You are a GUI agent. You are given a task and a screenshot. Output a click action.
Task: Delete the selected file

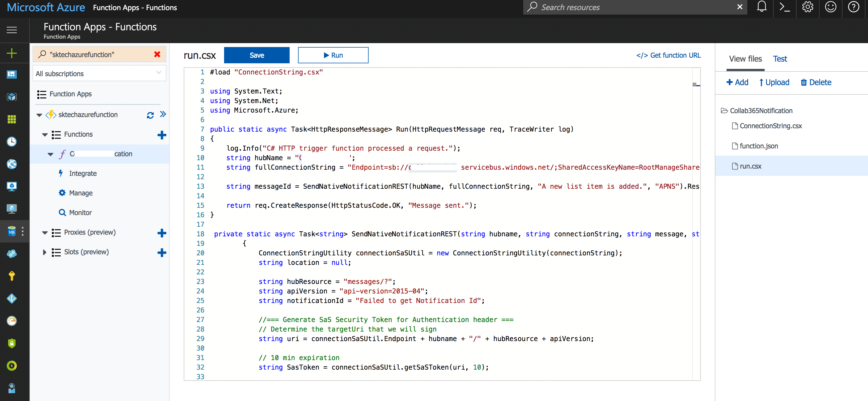pos(816,82)
